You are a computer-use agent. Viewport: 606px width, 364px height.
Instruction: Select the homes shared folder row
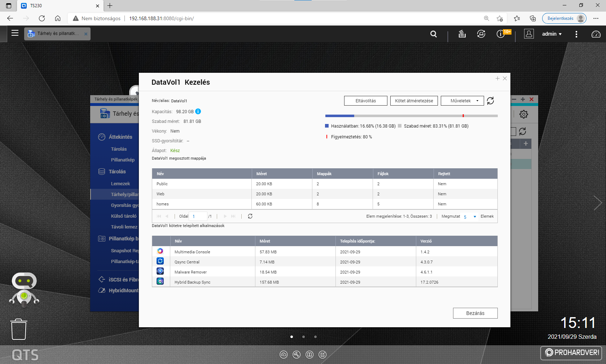325,204
